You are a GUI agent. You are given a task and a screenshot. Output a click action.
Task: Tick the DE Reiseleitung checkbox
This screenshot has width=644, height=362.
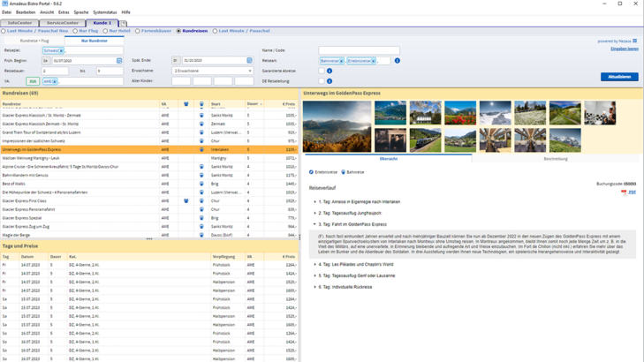322,81
